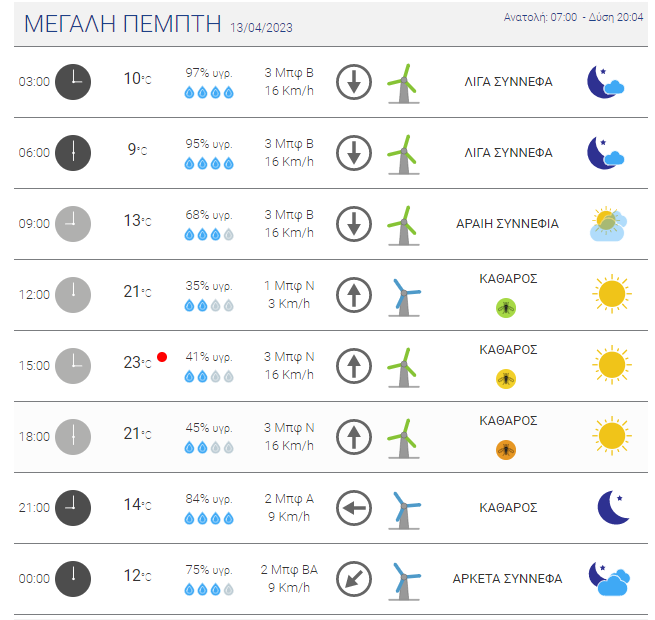The image size is (655, 620).
Task: Click the diagonal wind arrow at 00:00
Action: [x=354, y=579]
